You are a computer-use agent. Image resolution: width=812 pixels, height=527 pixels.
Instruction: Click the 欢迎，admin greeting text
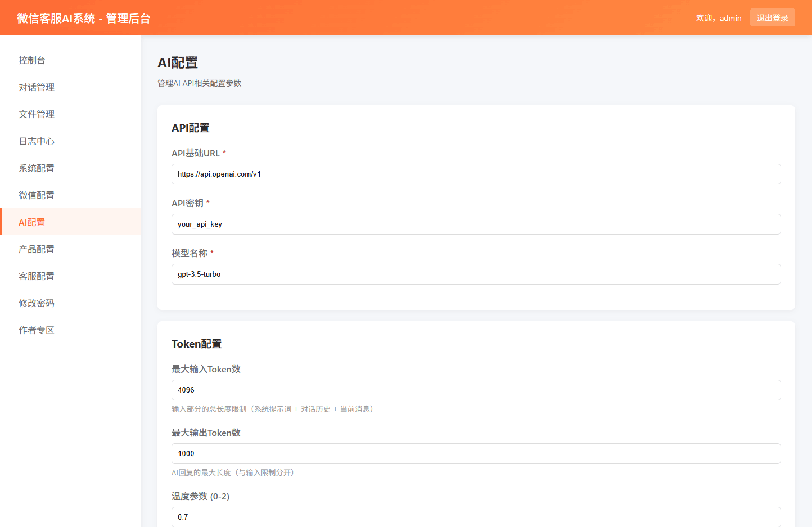point(719,17)
